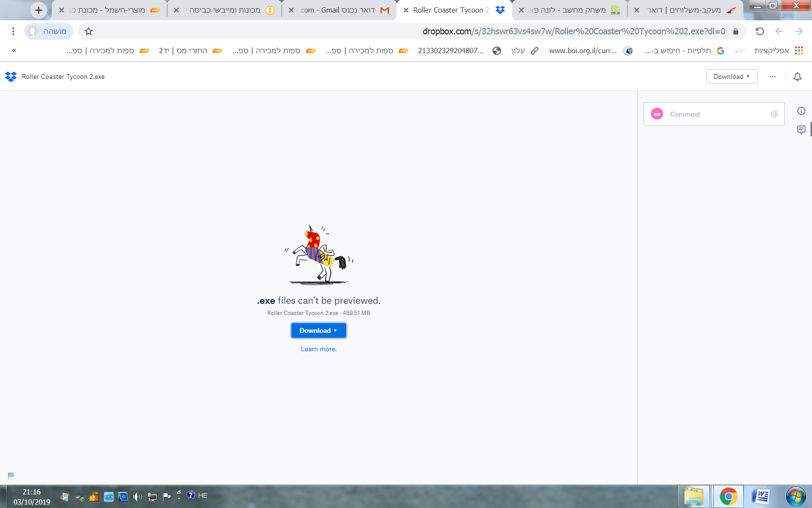Screen dimensions: 812x508
Task: Open the network tray icon
Action: click(152, 496)
